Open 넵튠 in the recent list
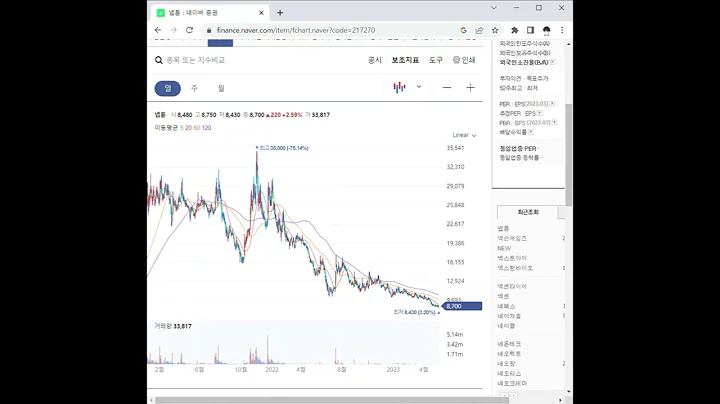 coord(503,228)
